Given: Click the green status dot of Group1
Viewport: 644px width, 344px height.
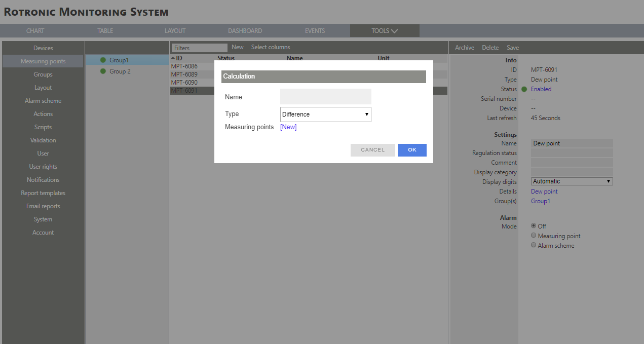Looking at the screenshot, I should (x=103, y=60).
